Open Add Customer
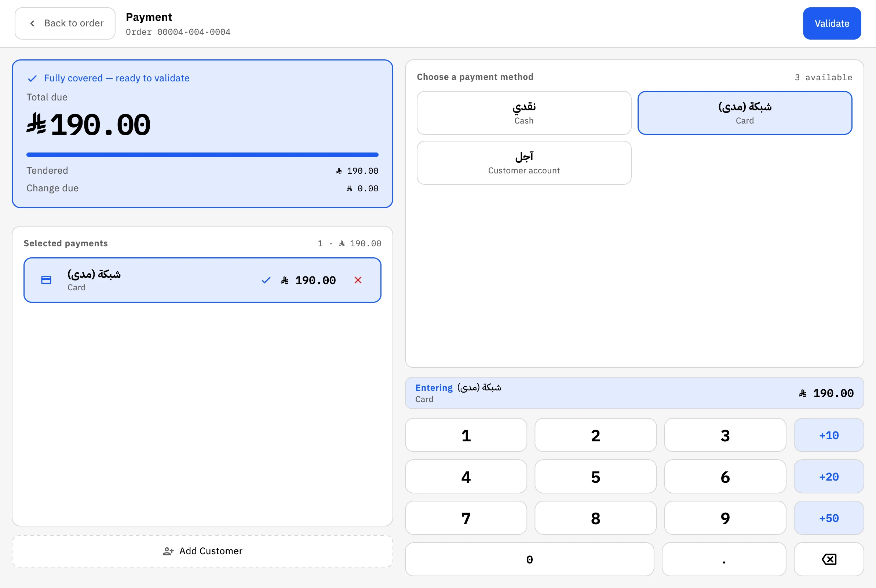 [202, 551]
